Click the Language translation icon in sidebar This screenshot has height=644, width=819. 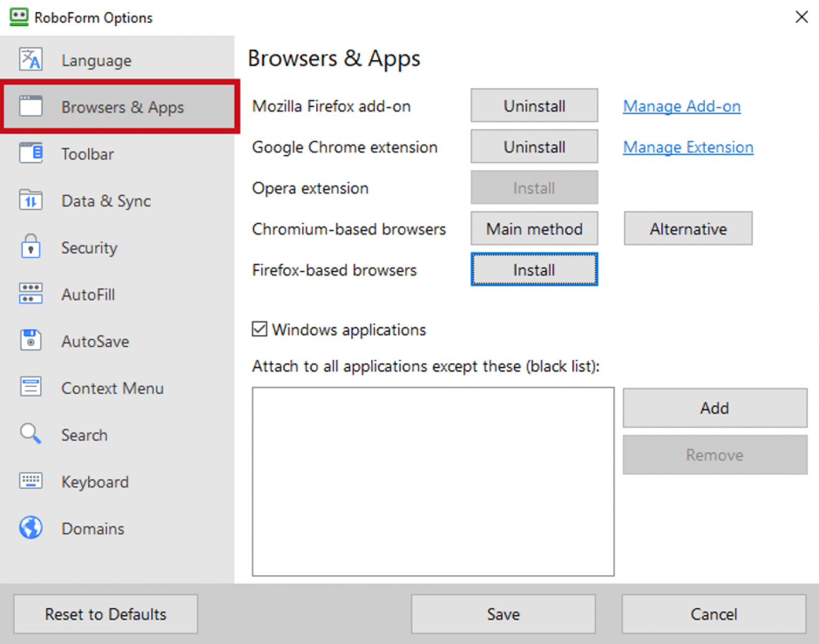point(30,60)
